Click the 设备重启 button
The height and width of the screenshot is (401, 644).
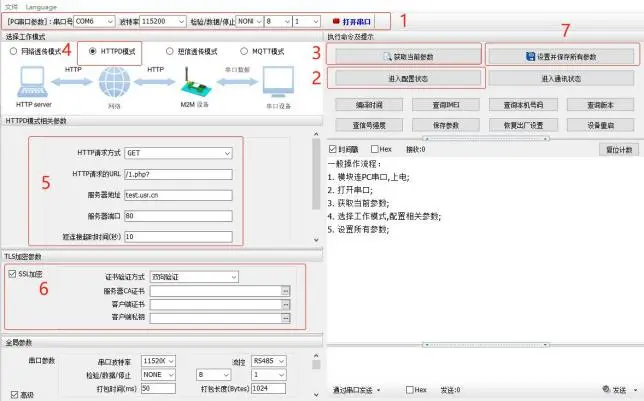tap(600, 125)
